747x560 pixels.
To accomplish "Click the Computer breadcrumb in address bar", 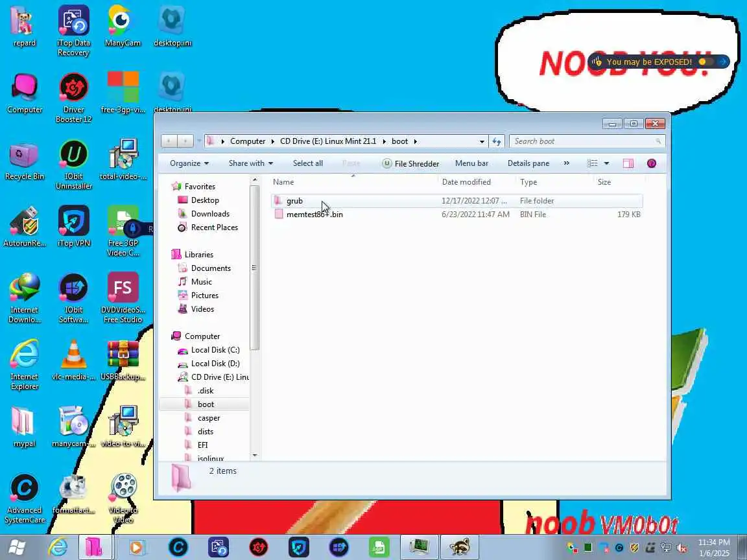I will [248, 141].
